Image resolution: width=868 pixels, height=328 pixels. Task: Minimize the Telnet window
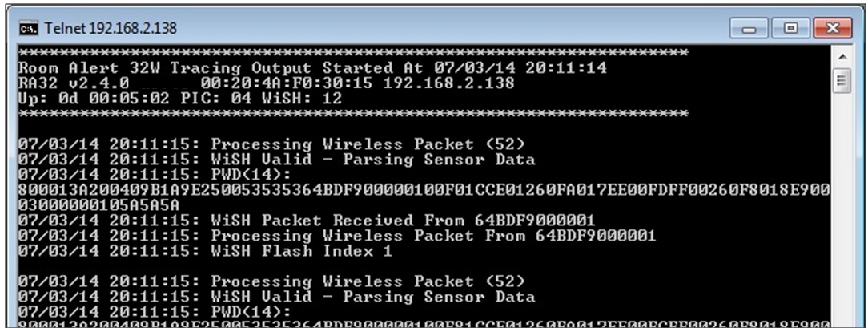[x=749, y=28]
